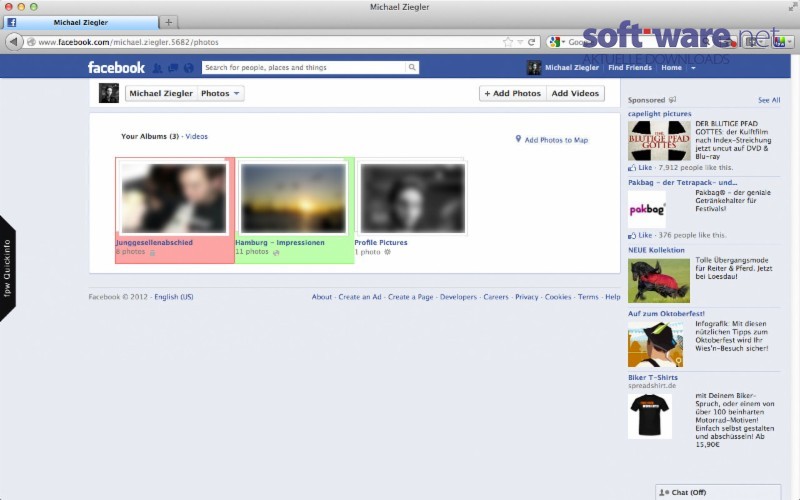
Task: Open the friend requests icon
Action: click(x=158, y=67)
